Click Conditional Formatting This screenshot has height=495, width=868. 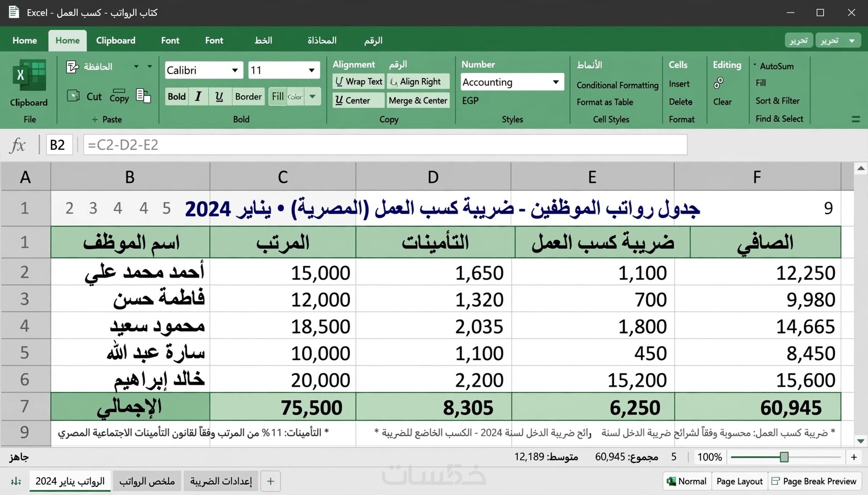click(x=617, y=85)
